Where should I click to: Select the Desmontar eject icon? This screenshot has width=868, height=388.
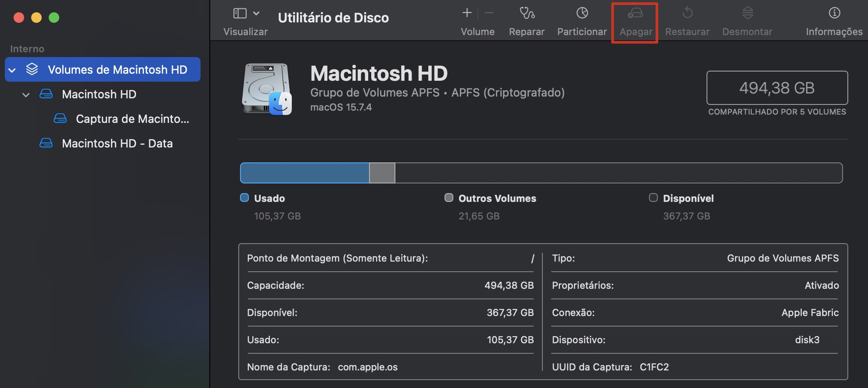coord(747,13)
